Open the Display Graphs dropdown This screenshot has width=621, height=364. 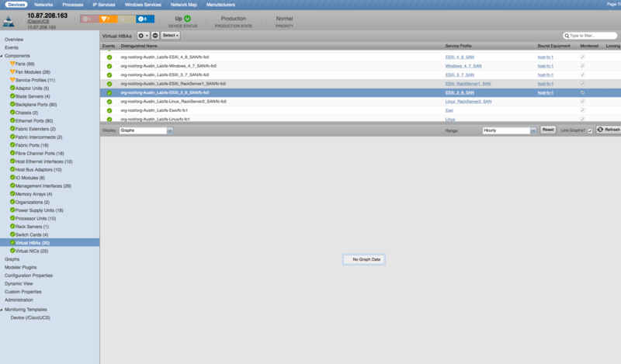(x=146, y=130)
